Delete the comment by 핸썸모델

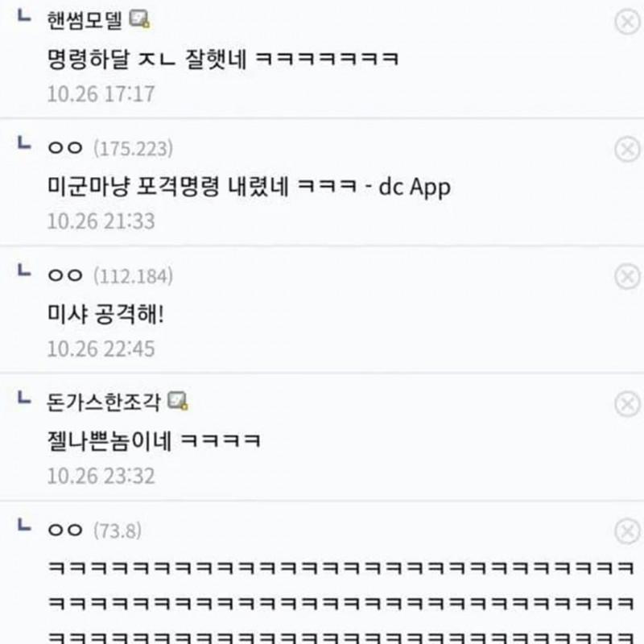[627, 22]
